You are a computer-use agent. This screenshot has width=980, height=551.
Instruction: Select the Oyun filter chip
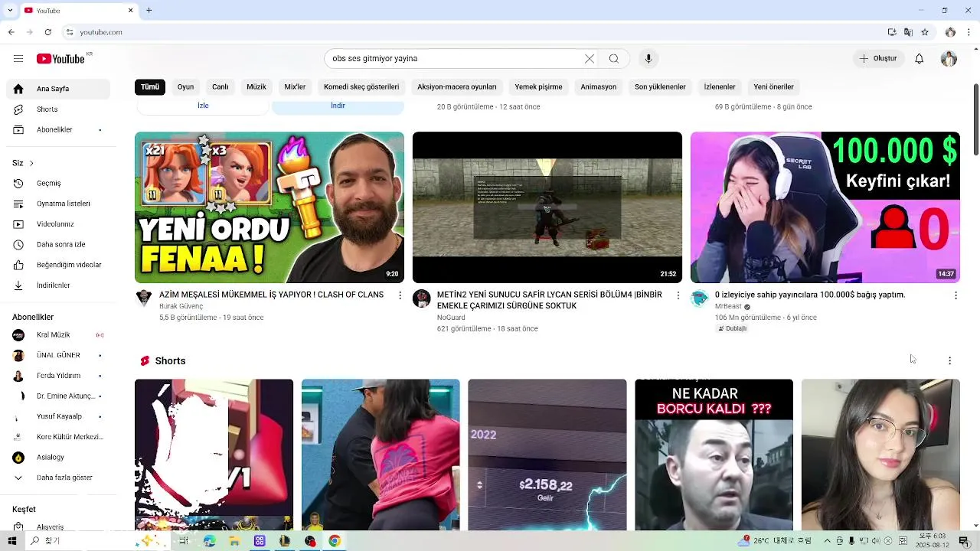click(185, 86)
